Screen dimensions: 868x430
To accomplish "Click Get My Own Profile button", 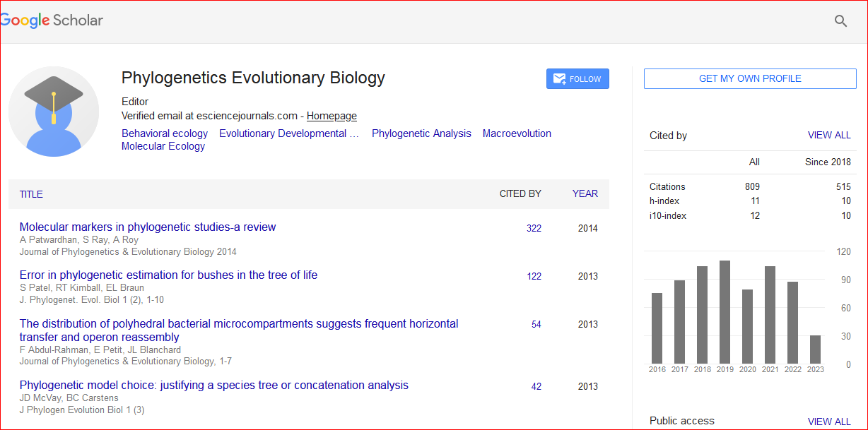I will point(749,79).
